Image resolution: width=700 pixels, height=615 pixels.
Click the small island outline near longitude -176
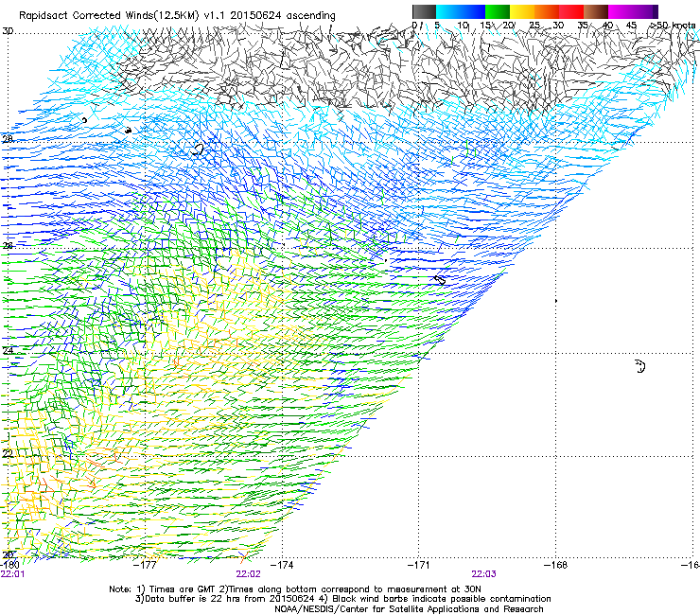pyautogui.click(x=197, y=149)
